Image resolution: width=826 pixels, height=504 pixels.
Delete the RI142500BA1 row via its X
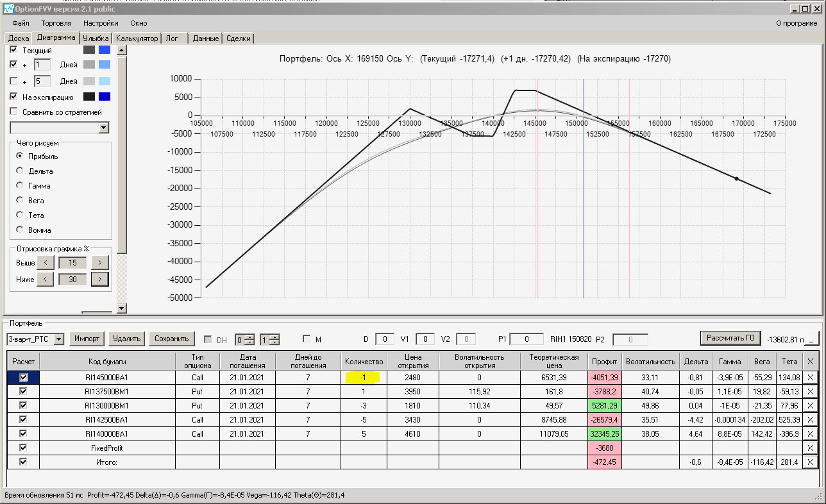click(x=810, y=419)
